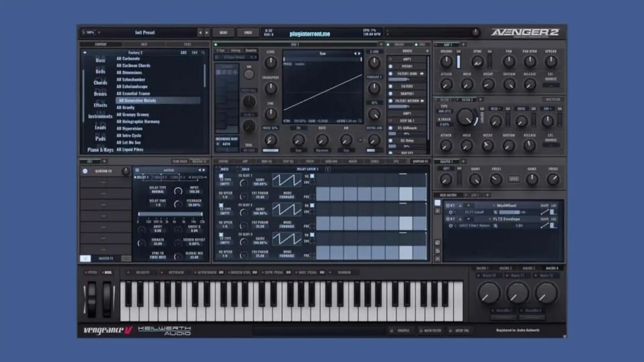Choose the AR Holographic Harmony preset
Image resolution: width=644 pixels, height=362 pixels.
[x=138, y=121]
